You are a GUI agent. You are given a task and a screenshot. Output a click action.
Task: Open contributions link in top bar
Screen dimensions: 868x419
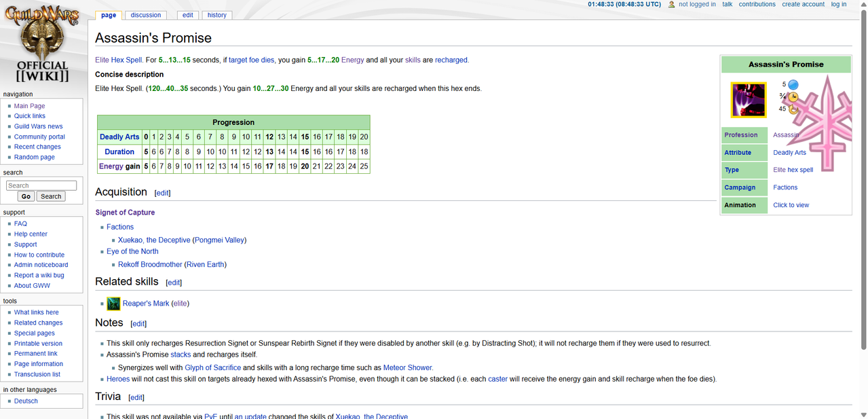[x=757, y=4]
